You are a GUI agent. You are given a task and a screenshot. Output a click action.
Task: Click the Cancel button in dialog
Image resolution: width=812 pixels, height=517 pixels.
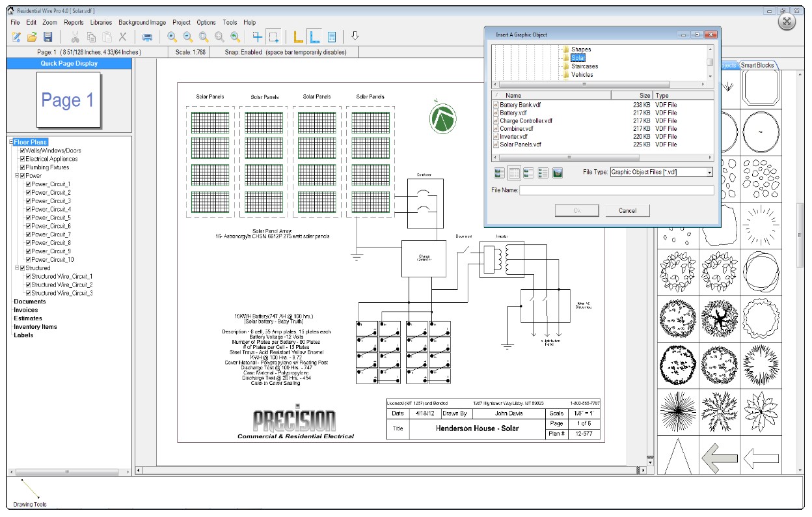(627, 210)
